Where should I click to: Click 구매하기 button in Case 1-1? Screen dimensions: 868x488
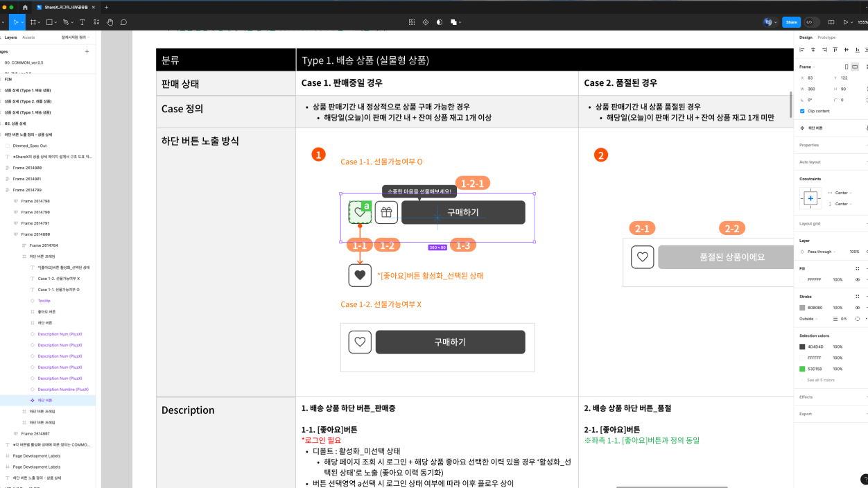click(x=463, y=212)
